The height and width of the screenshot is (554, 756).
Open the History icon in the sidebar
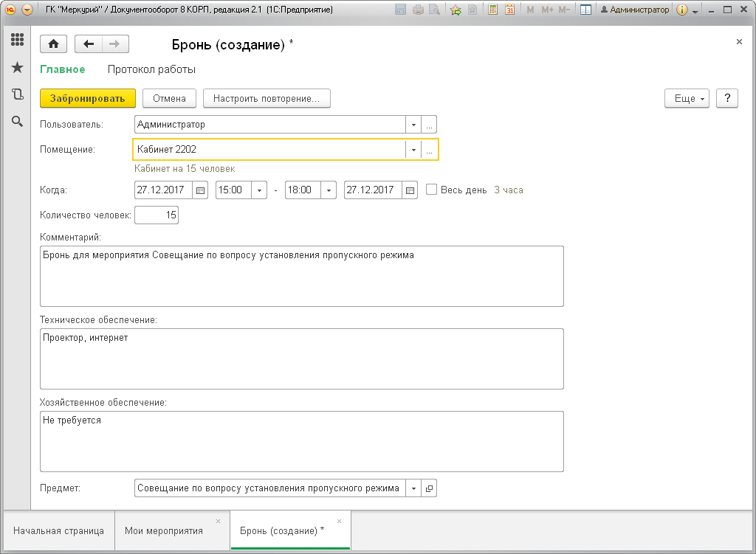(18, 94)
